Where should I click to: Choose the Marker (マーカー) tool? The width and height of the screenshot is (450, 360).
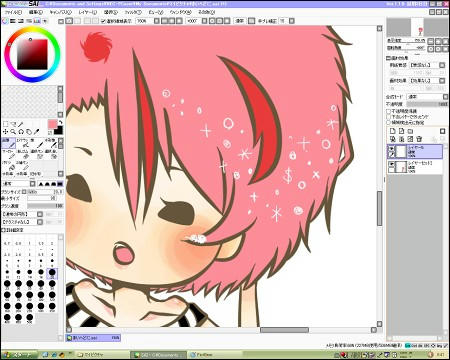(x=9, y=154)
